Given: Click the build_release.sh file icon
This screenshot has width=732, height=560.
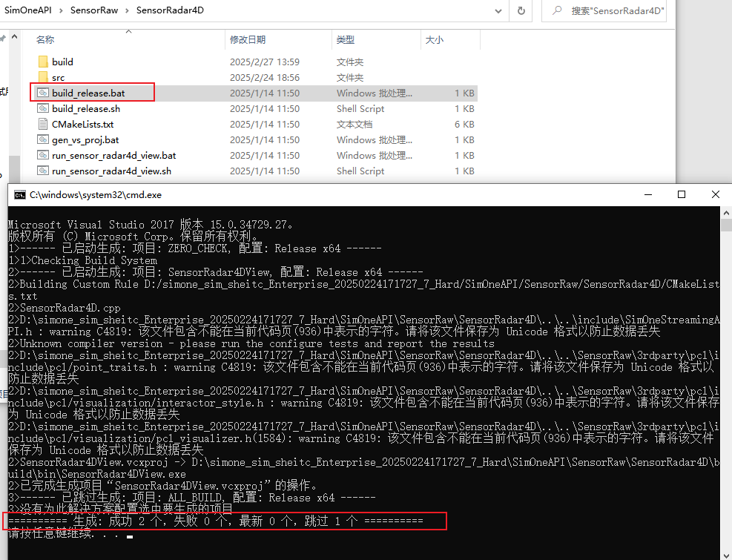Looking at the screenshot, I should pyautogui.click(x=43, y=108).
